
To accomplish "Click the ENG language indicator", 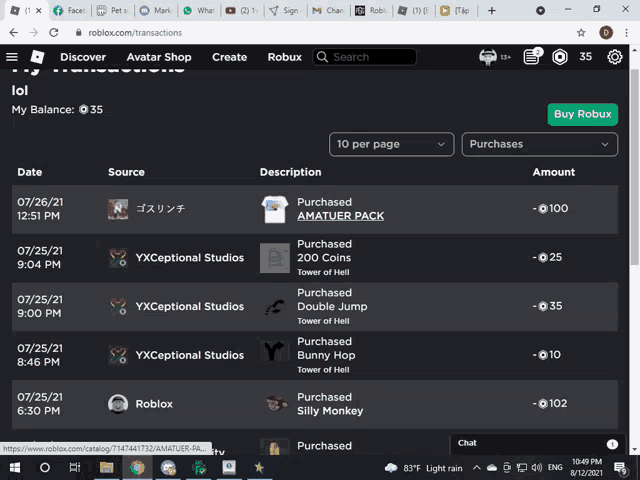I will pyautogui.click(x=555, y=467).
